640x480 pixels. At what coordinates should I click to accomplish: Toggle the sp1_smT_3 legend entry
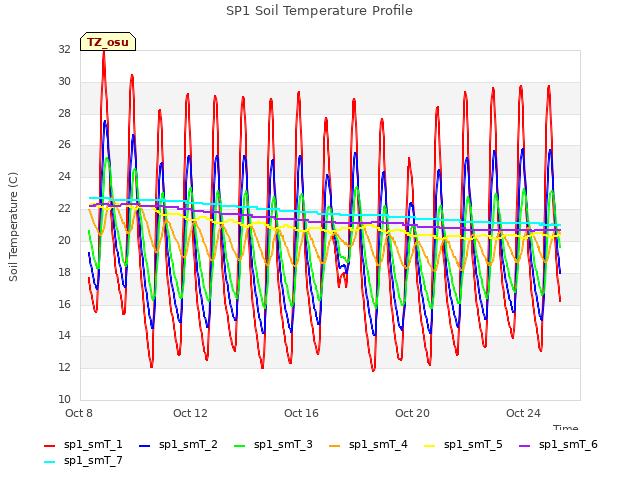273,444
